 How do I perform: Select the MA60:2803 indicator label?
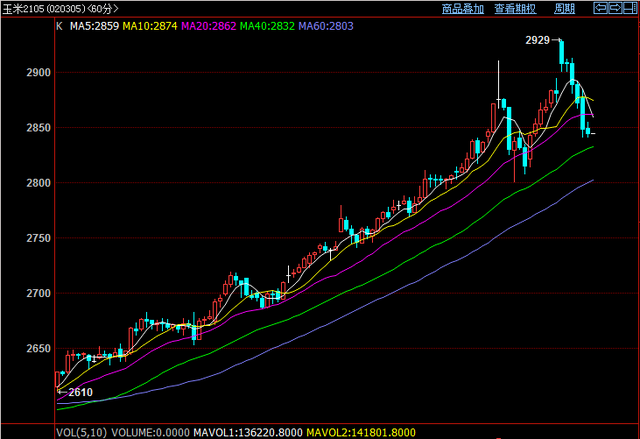(326, 26)
